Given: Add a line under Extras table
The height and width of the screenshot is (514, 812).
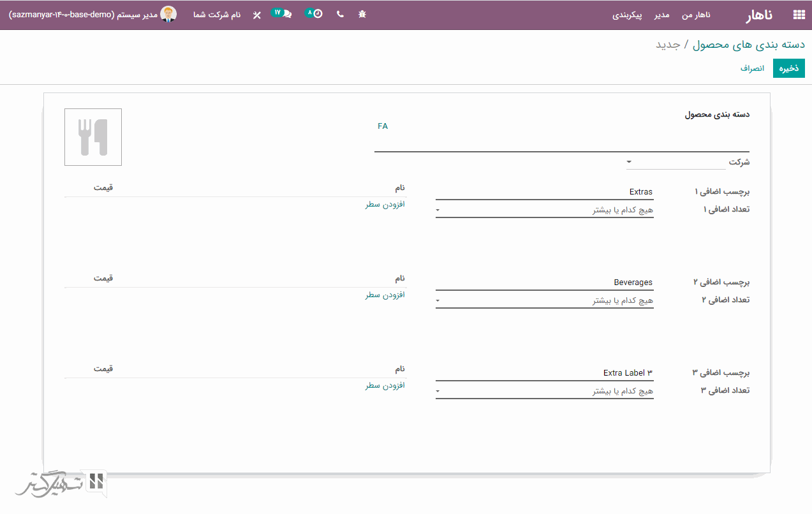Looking at the screenshot, I should [x=385, y=205].
